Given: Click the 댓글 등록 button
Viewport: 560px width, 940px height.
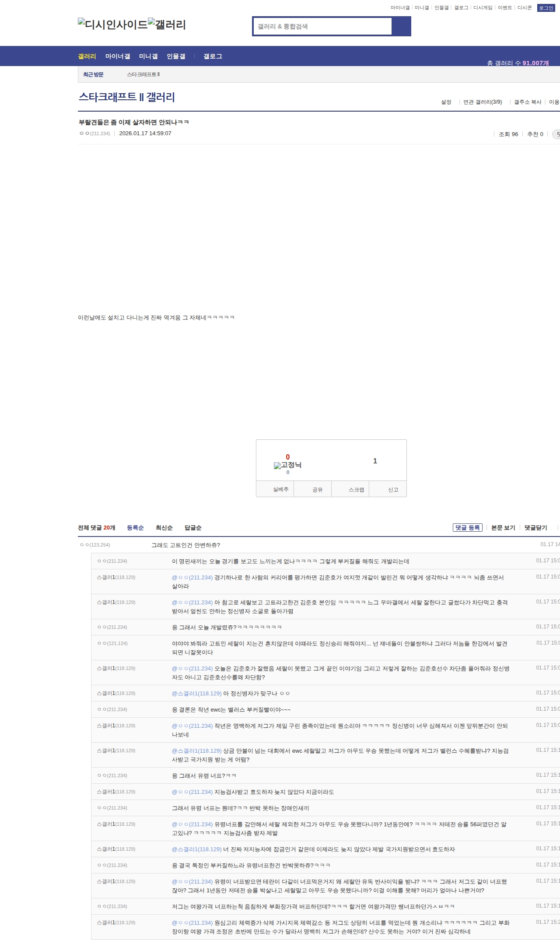Looking at the screenshot, I should pyautogui.click(x=468, y=528).
